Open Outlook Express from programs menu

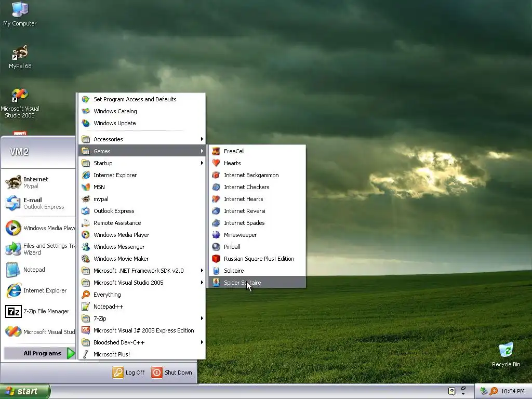click(142, 211)
